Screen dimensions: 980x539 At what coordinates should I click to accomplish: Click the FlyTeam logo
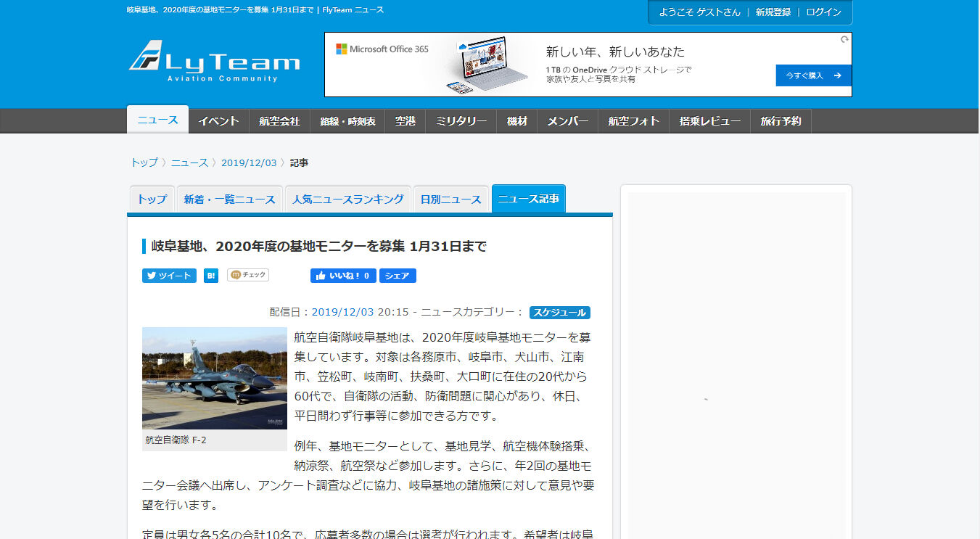click(x=214, y=61)
